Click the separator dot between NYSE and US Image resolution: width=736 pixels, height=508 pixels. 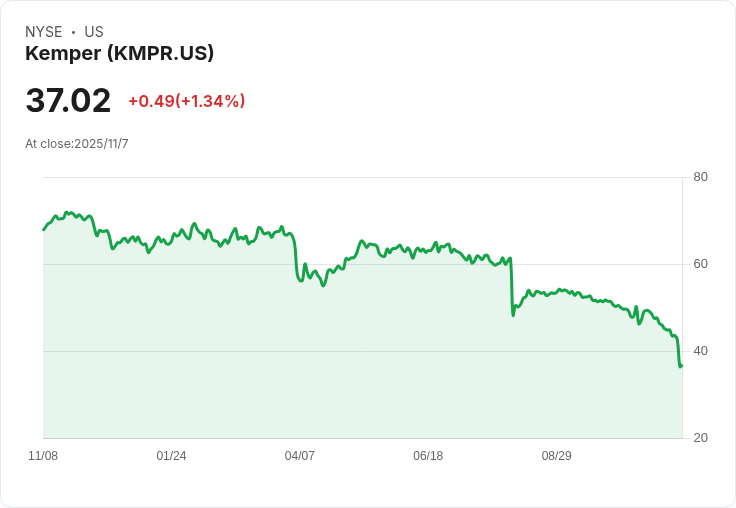coord(73,32)
